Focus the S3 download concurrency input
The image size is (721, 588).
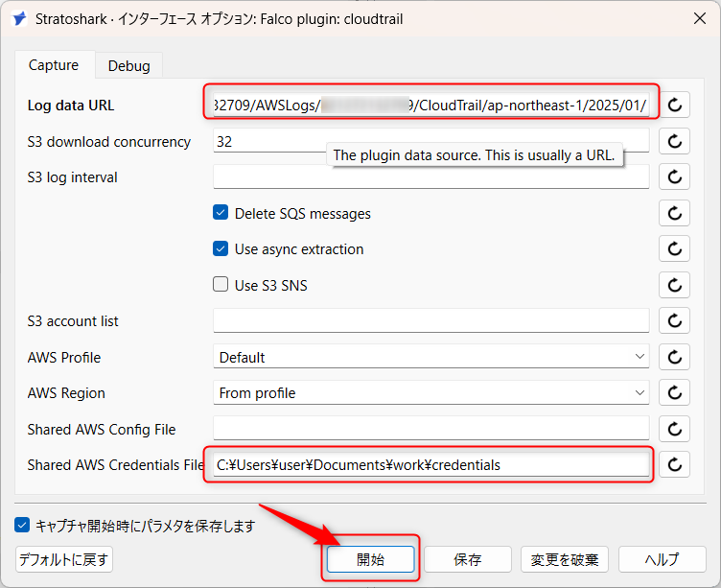(x=430, y=141)
